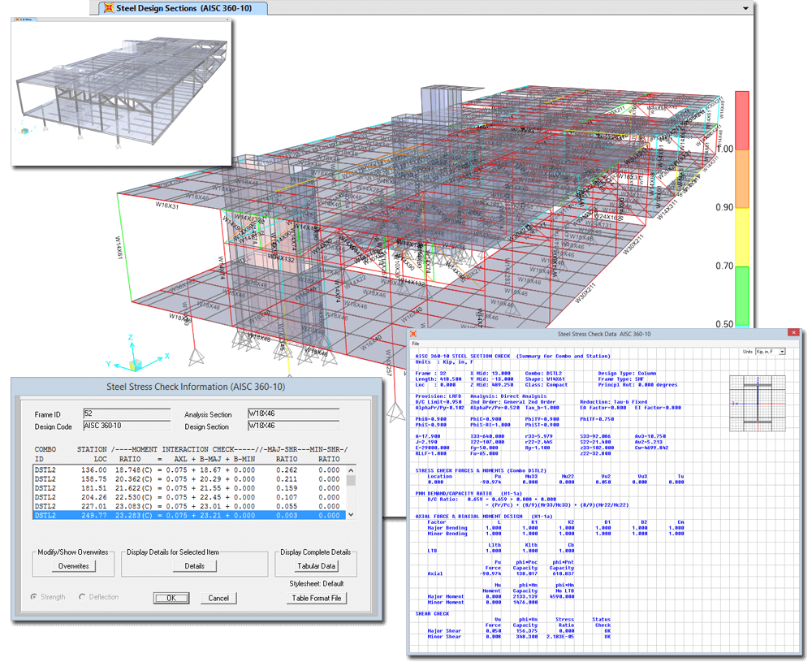Viewport: 812px width, 662px height.
Task: Click the ETABS icon on Steel Design Sections tab
Action: (107, 8)
